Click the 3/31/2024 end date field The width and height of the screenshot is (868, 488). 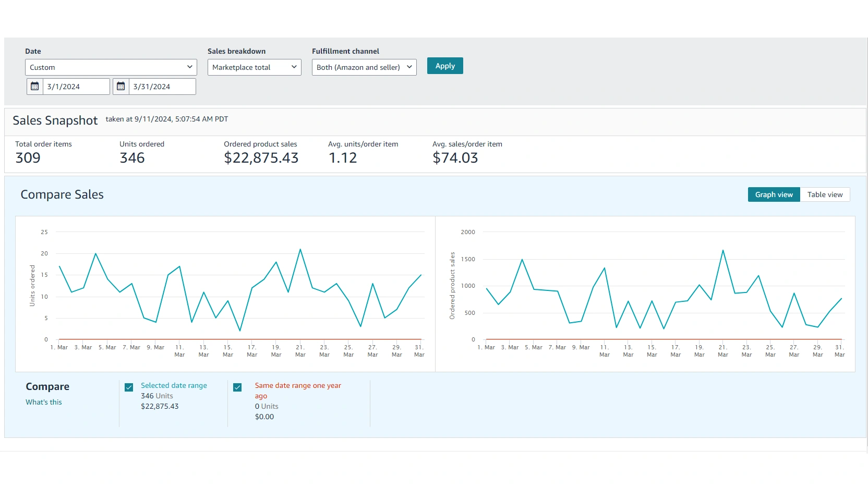(162, 87)
